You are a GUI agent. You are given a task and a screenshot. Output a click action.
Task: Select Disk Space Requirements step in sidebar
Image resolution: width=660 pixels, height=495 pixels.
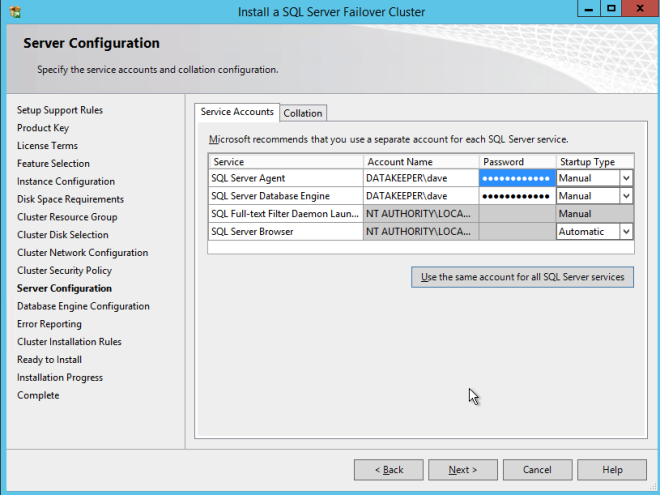[x=70, y=199]
